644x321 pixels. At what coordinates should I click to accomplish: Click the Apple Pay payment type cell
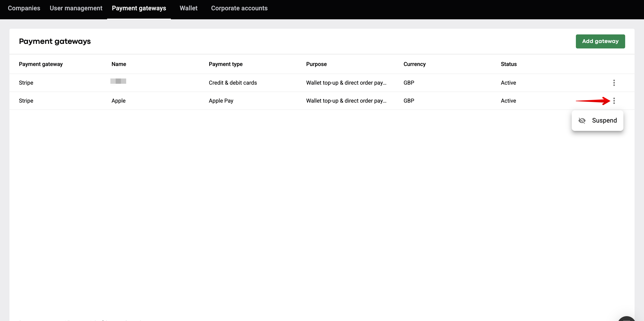[221, 101]
